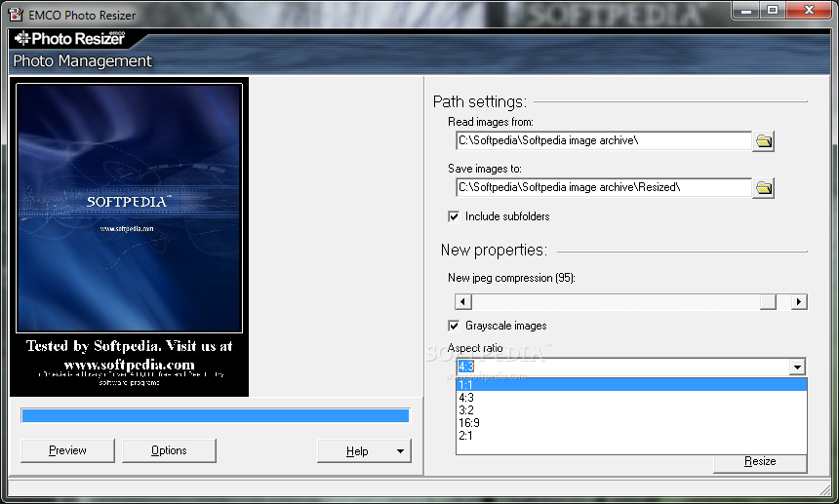Viewport: 839px width, 504px height.
Task: Pick the 3:2 aspect ratio option
Action: (x=631, y=410)
